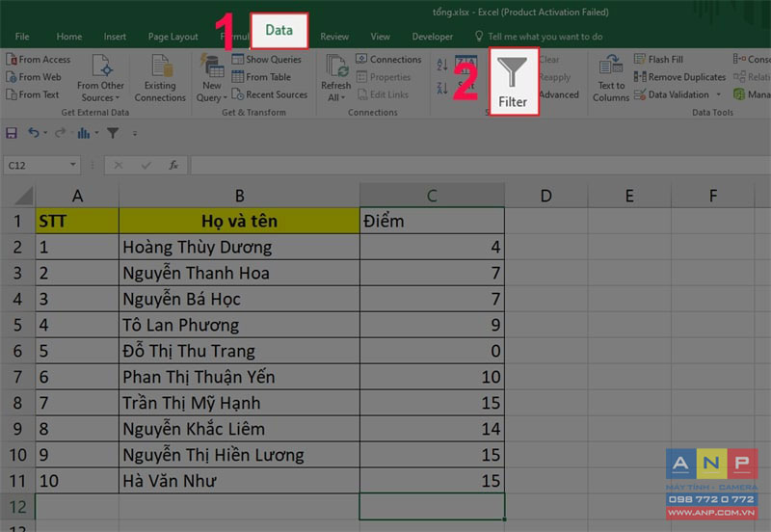
Task: Click the greyed Edit Links button
Action: click(383, 94)
